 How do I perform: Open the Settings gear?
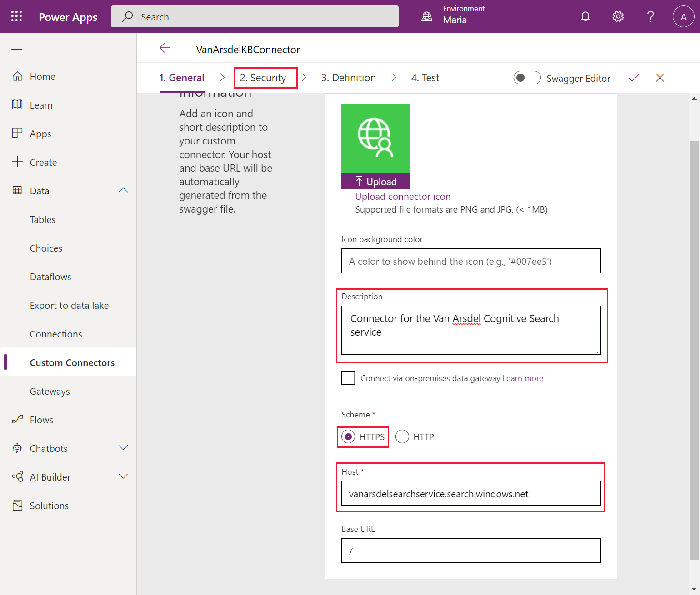pos(618,16)
